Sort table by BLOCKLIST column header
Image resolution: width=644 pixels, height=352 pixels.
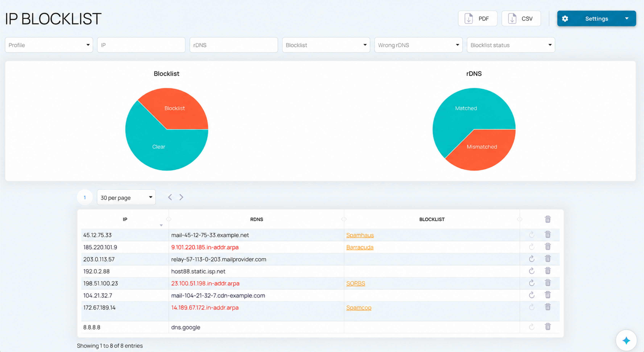[x=432, y=219]
